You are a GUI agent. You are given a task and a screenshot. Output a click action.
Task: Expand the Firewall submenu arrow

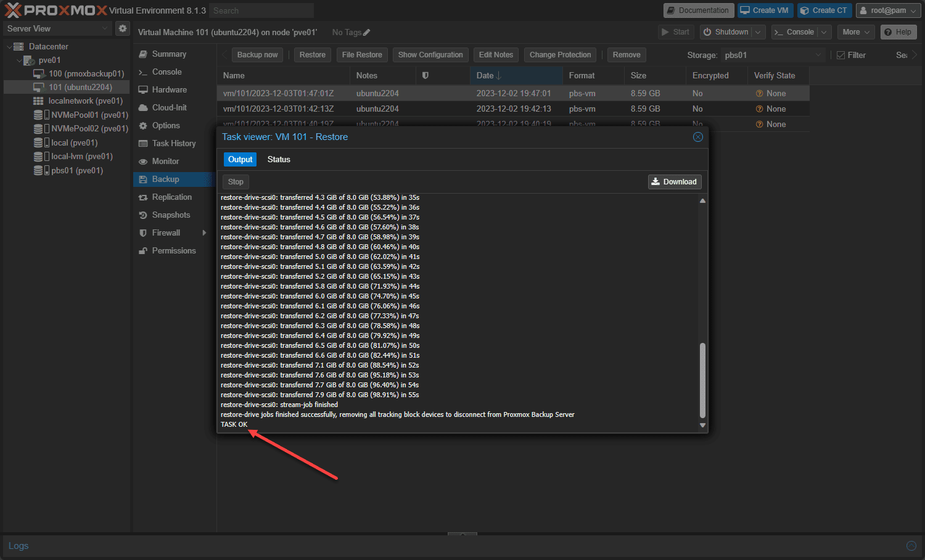[204, 233]
